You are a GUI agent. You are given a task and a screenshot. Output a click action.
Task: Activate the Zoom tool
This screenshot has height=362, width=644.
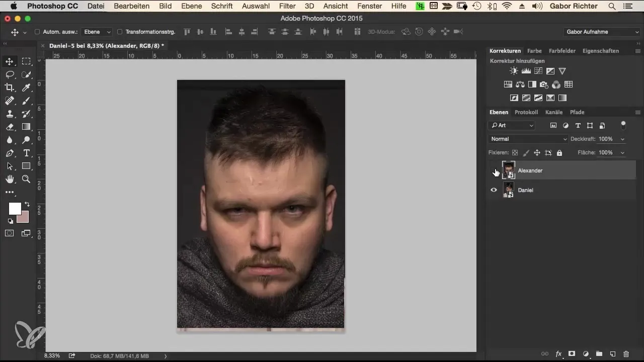pyautogui.click(x=27, y=179)
